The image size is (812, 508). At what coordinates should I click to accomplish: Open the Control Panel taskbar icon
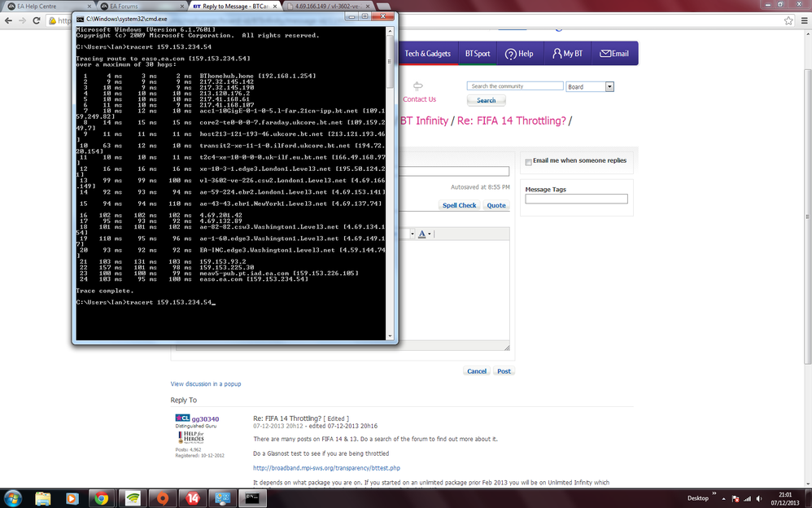coord(223,499)
